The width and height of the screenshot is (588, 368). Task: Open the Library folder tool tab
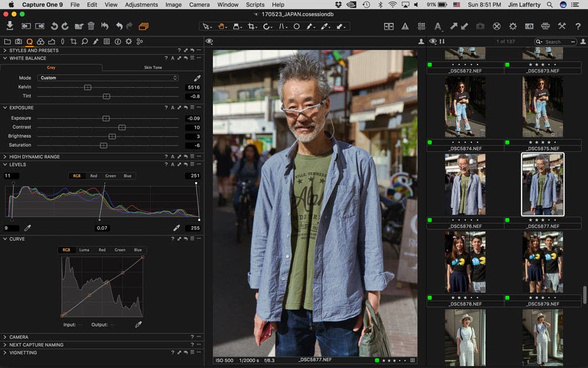7,41
